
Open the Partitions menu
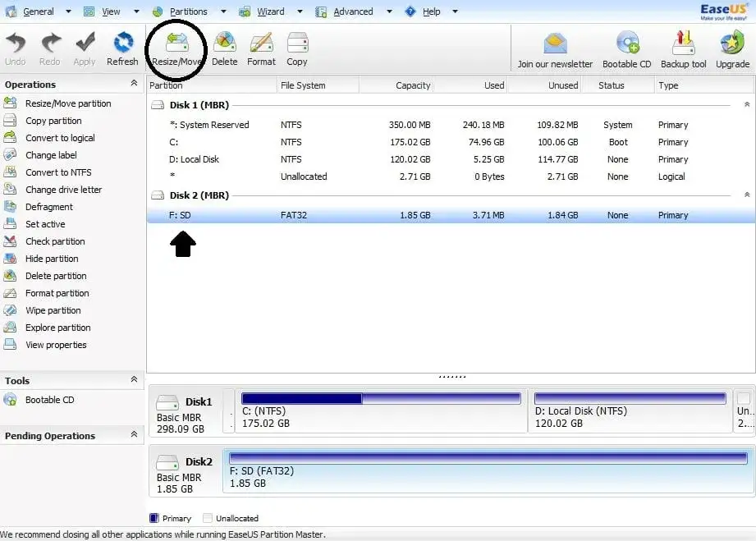188,11
